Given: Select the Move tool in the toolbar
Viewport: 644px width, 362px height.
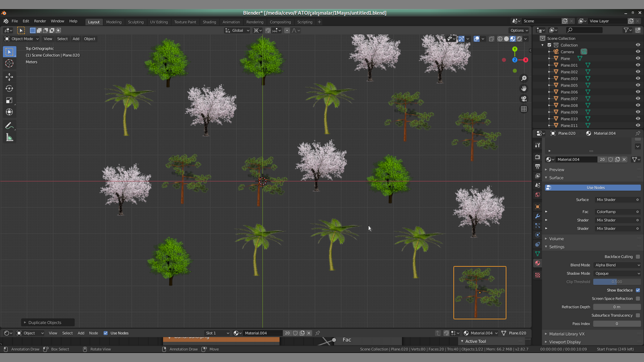Looking at the screenshot, I should 9,77.
